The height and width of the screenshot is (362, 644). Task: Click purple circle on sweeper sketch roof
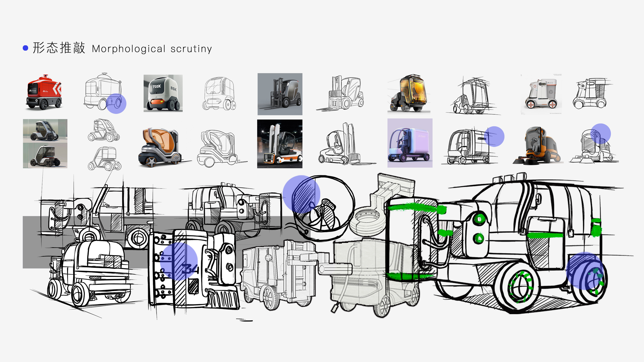(600, 133)
